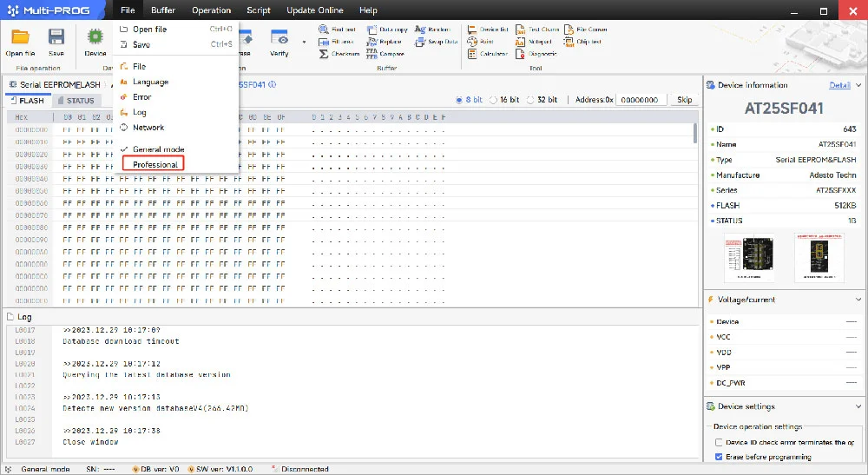
Task: Enable Device ID check error terminates option
Action: click(x=719, y=442)
